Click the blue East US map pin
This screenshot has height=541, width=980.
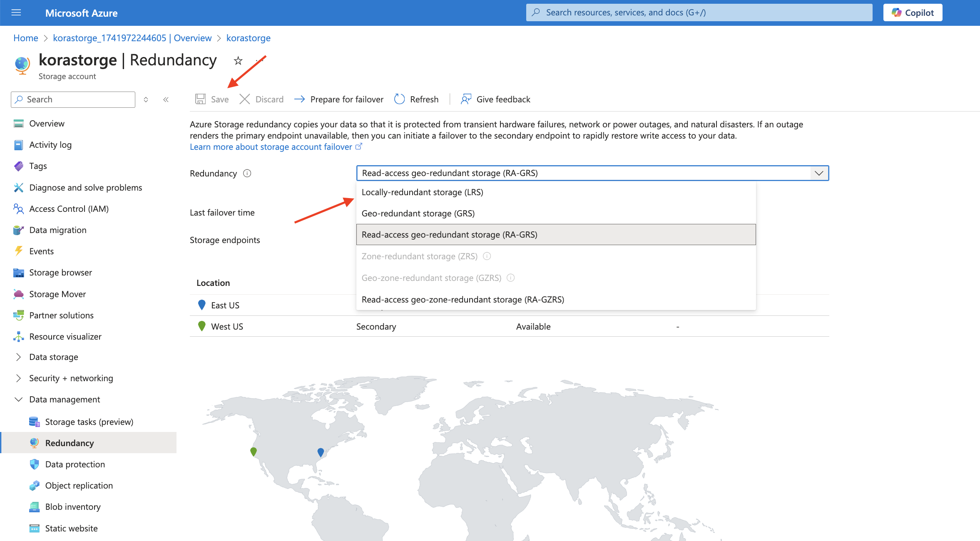(321, 452)
